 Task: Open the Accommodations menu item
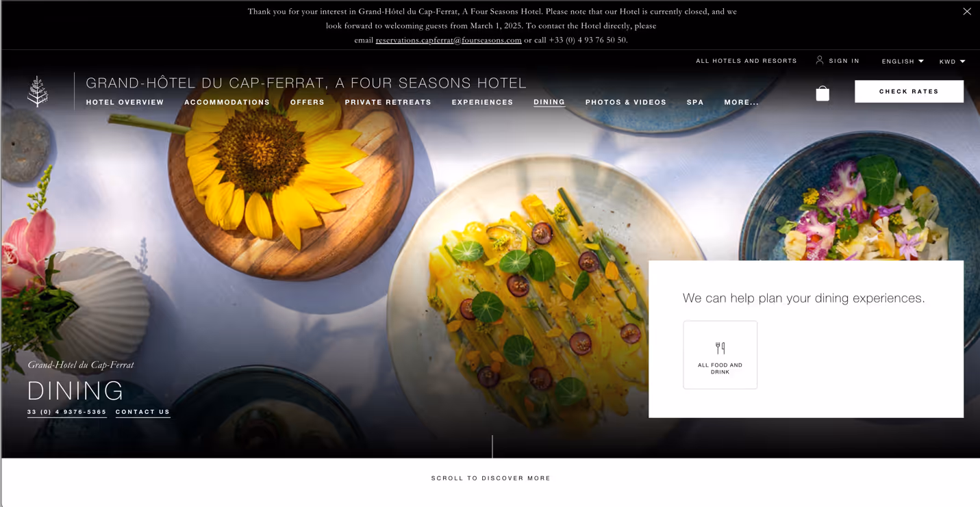click(227, 103)
